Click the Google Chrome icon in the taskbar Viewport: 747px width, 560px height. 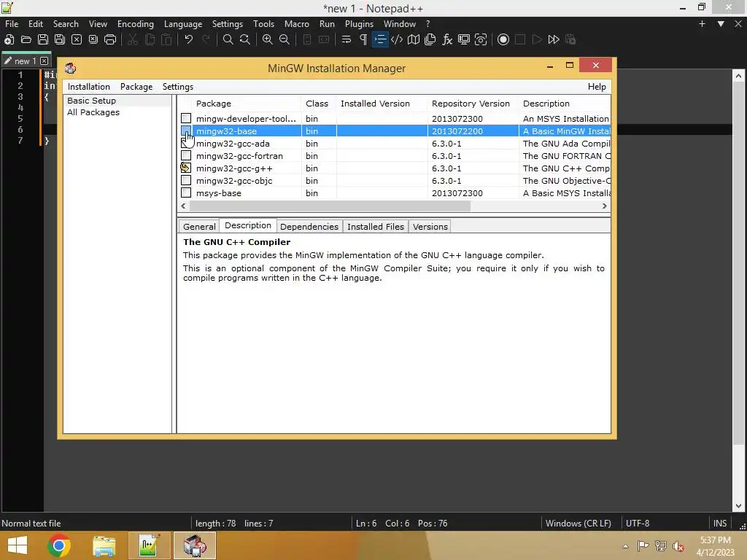(x=59, y=545)
